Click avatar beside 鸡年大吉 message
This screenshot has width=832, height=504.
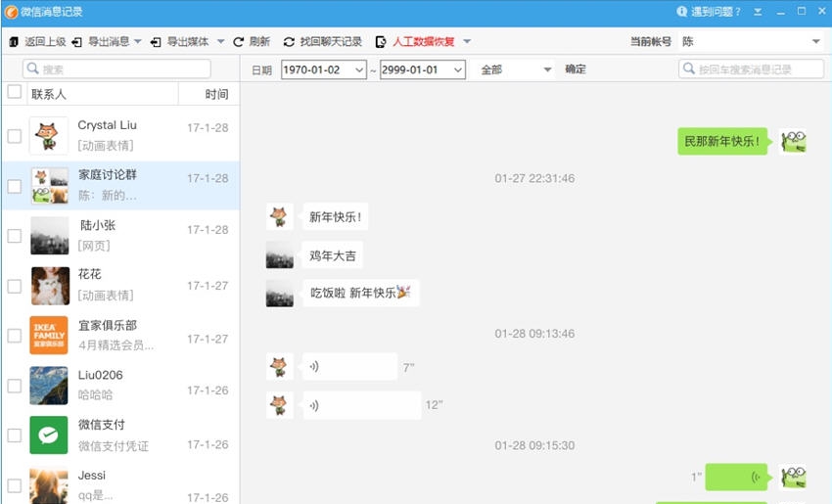tap(280, 255)
